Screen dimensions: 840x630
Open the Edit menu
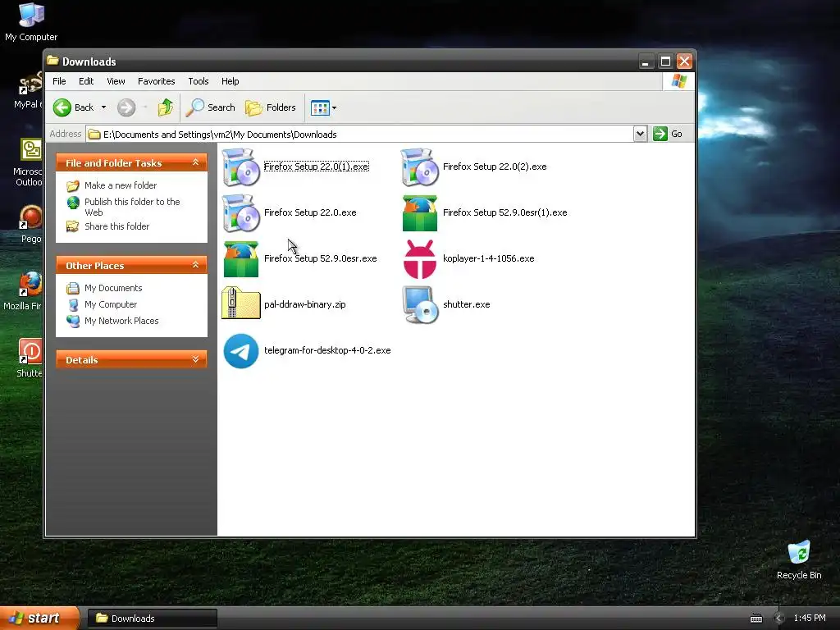[86, 81]
